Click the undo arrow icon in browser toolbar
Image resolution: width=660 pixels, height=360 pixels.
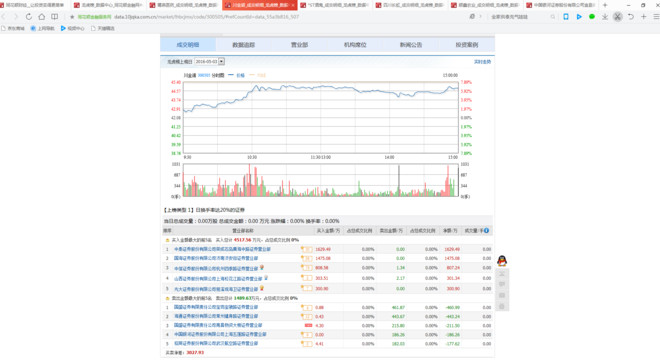click(631, 17)
